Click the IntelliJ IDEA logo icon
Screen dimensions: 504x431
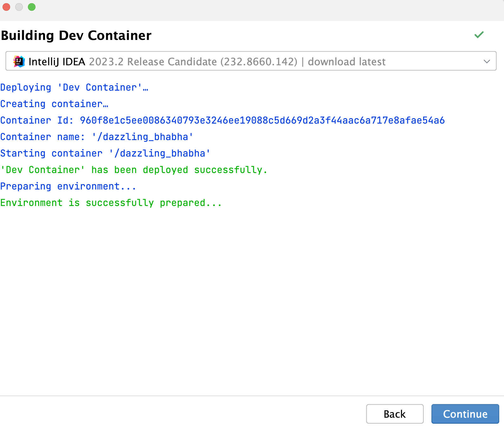coord(19,61)
